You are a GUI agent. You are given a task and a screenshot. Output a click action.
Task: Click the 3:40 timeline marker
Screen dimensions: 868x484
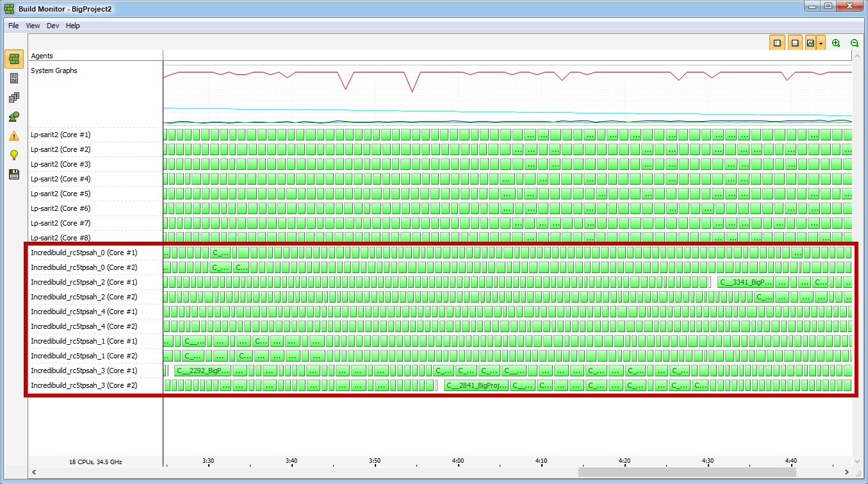pos(291,460)
